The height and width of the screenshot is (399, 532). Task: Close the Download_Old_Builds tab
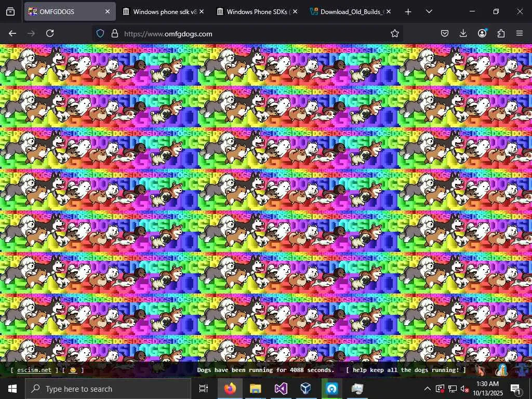click(389, 11)
